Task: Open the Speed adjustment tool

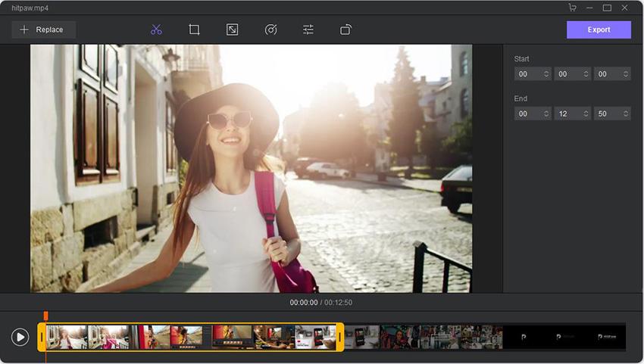Action: 270,30
